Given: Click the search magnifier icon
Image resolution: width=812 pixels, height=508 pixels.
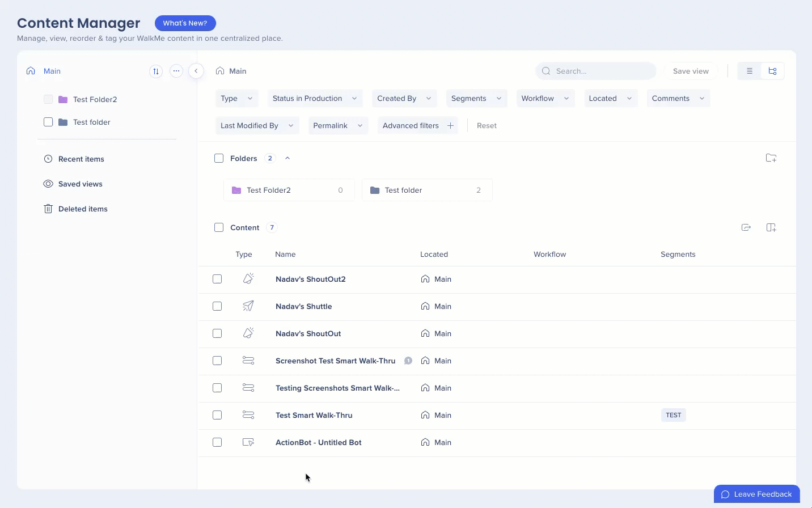Looking at the screenshot, I should [x=546, y=71].
